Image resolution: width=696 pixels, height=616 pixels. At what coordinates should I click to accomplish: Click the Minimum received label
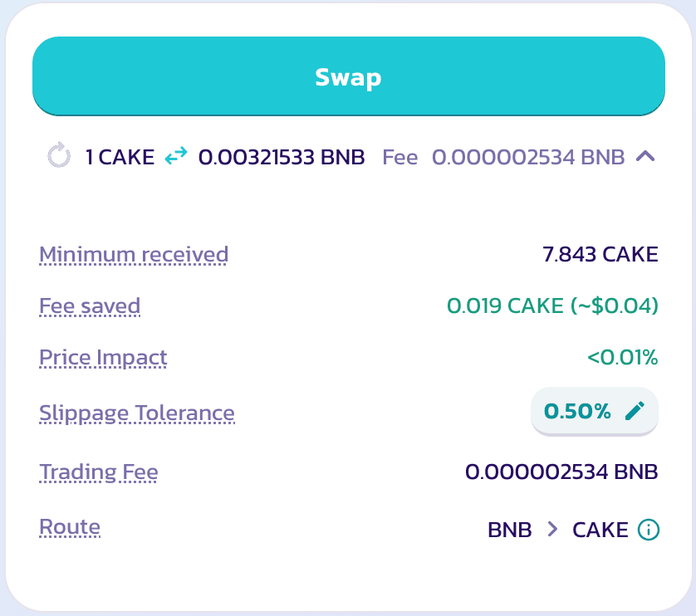(x=134, y=255)
